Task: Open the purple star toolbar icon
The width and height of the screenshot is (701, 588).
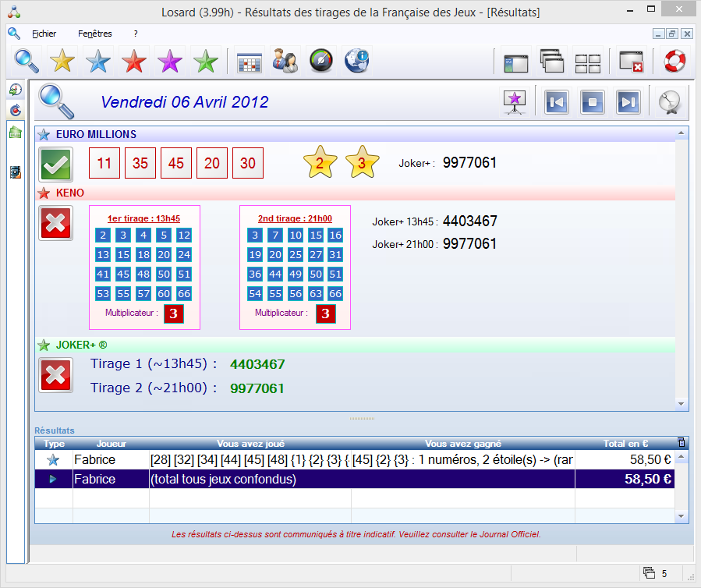Action: 169,60
